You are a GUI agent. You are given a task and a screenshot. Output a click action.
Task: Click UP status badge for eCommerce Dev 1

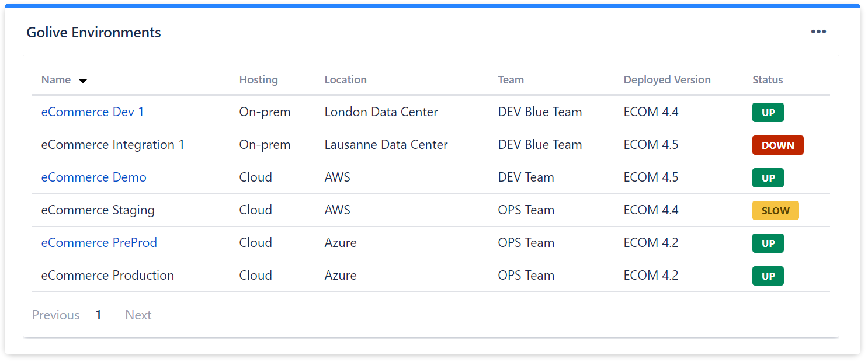(x=768, y=113)
